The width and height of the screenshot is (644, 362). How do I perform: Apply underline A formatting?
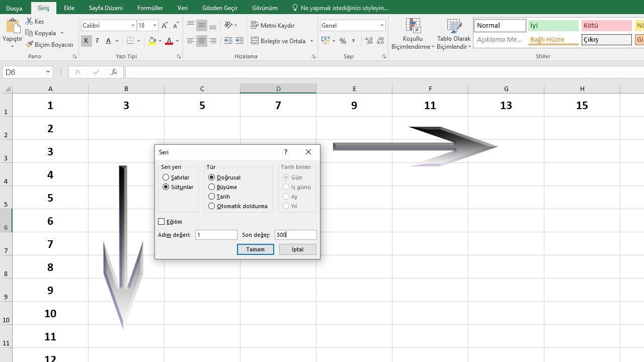tap(109, 41)
